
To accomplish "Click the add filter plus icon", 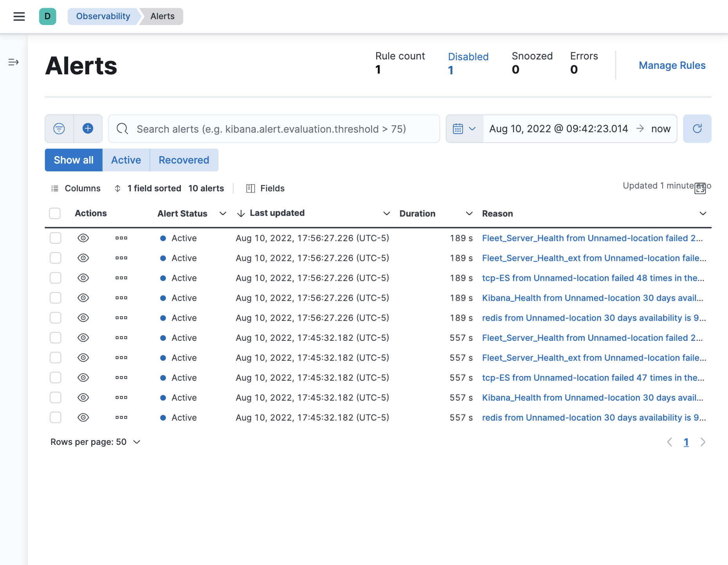I will pyautogui.click(x=88, y=128).
